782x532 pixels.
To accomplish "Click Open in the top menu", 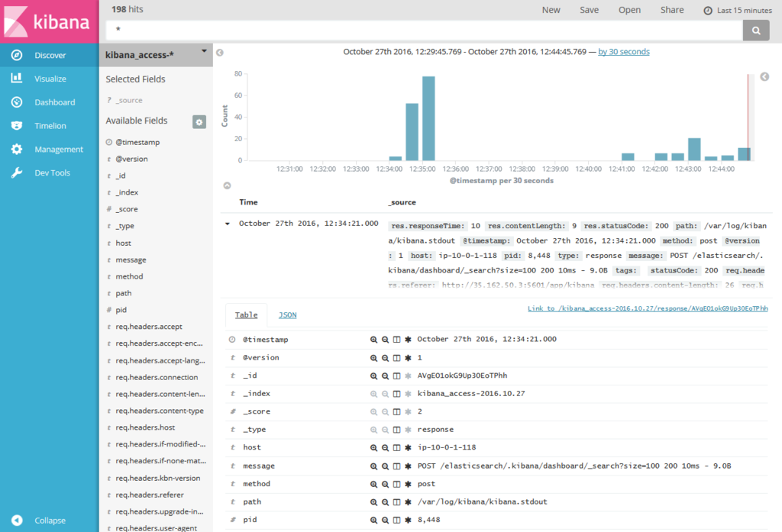I will point(629,10).
